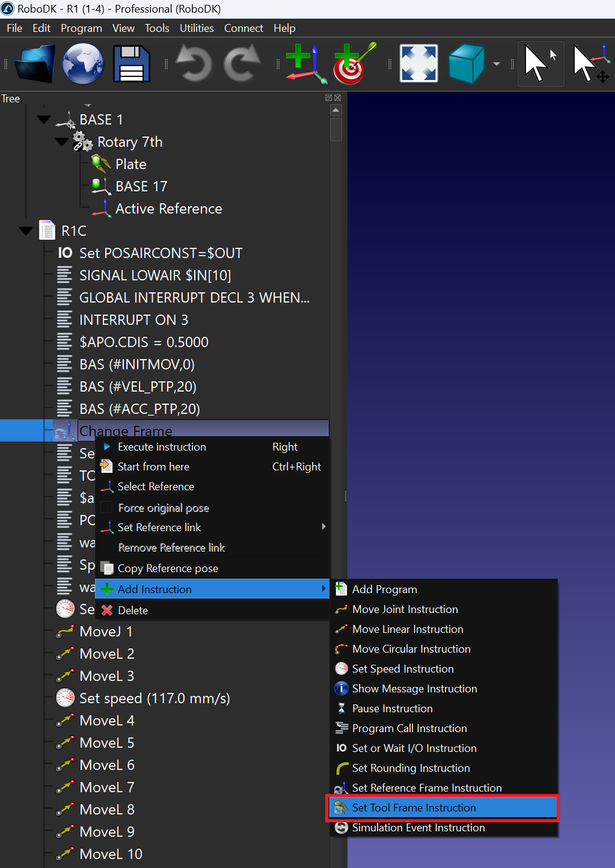Click the Undo arrow in toolbar
The height and width of the screenshot is (868, 615).
(x=194, y=64)
